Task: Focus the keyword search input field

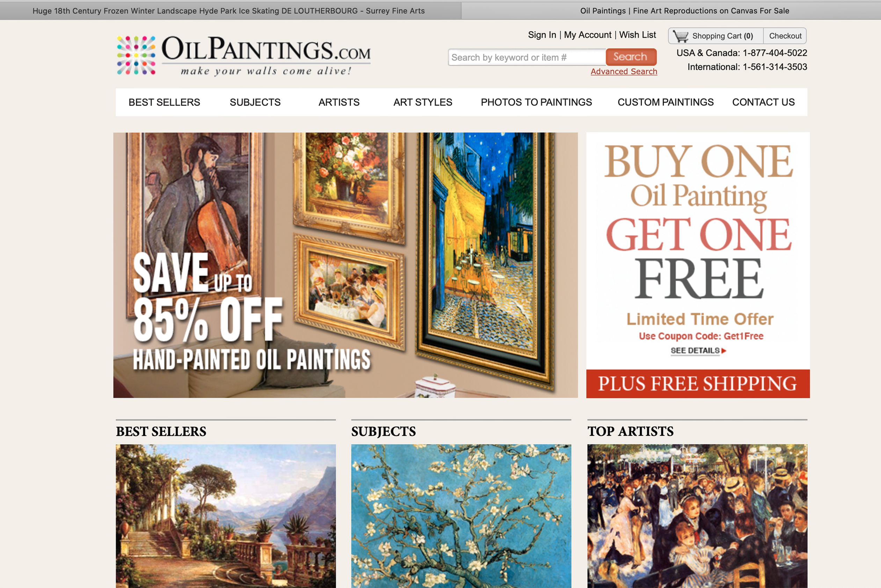Action: (x=527, y=57)
